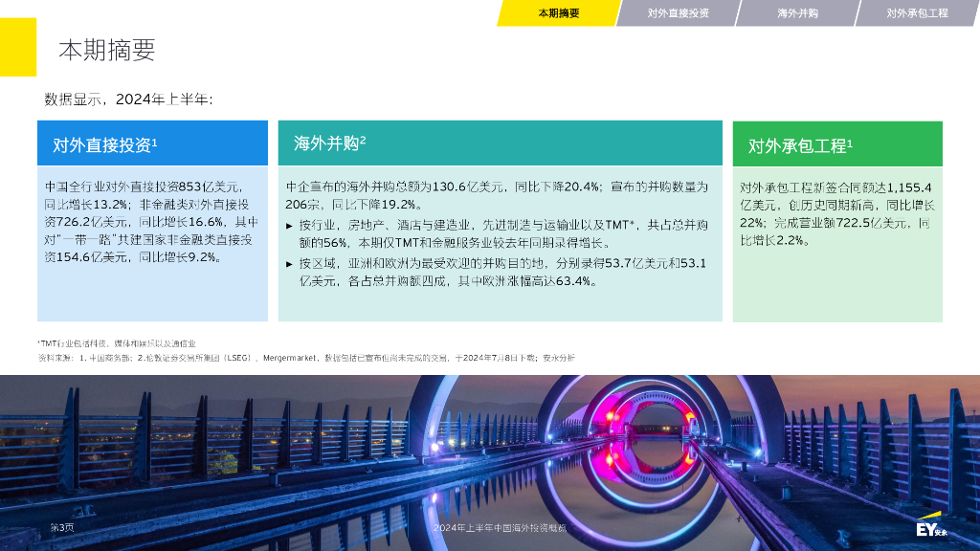The image size is (980, 551).
Task: Click the 数据显示，2024年上半年 subtitle line
Action: point(128,99)
